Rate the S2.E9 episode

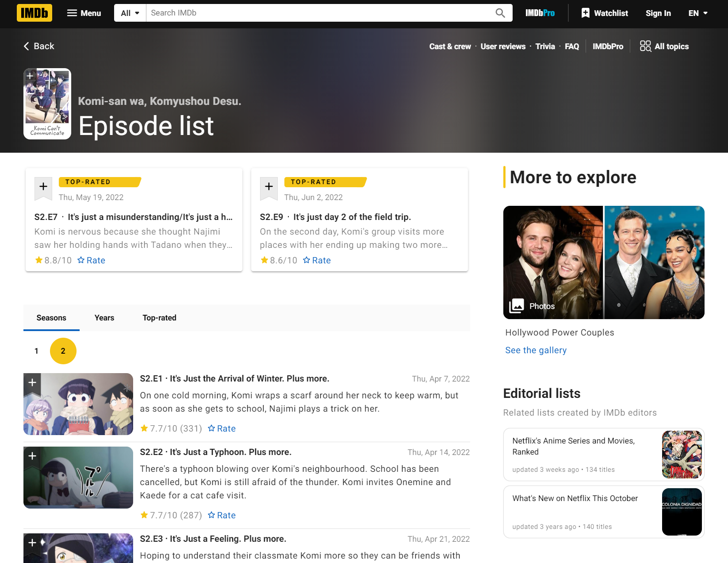[317, 260]
